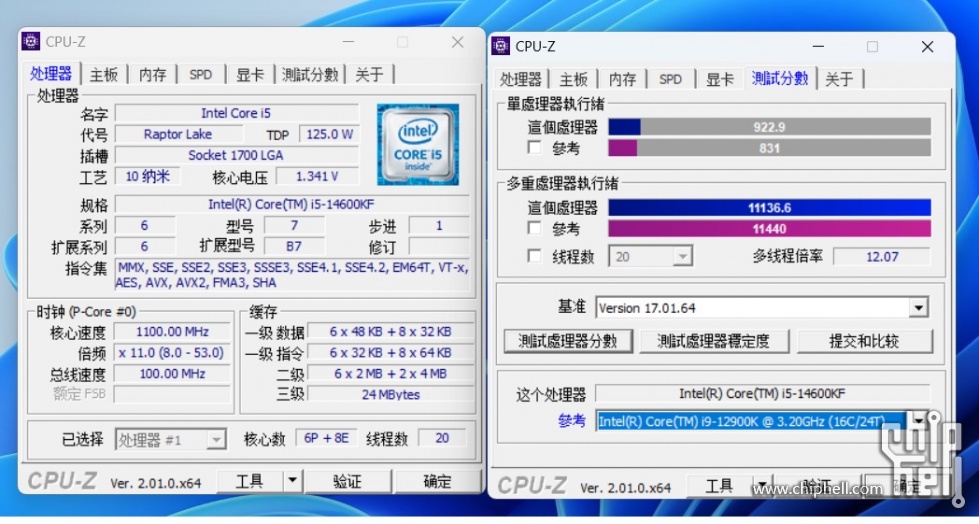Click 线程数 value 20 in left window
The width and height of the screenshot is (979, 524).
pos(442,438)
